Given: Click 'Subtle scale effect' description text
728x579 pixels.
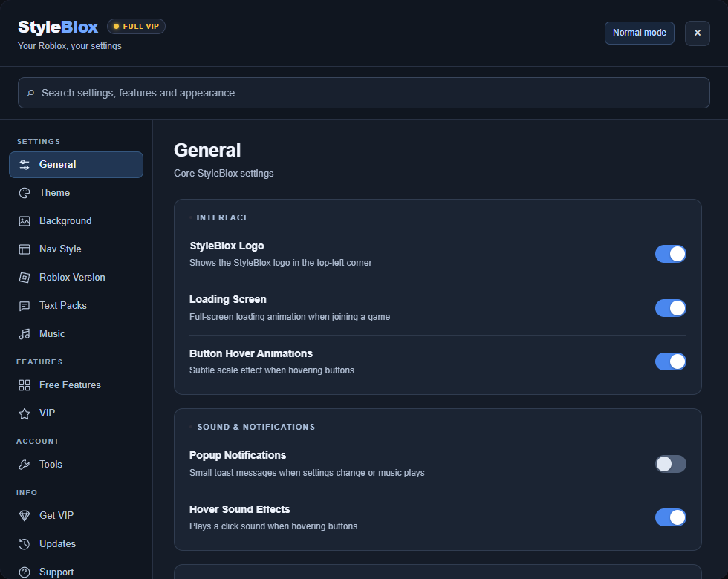Looking at the screenshot, I should pos(272,370).
